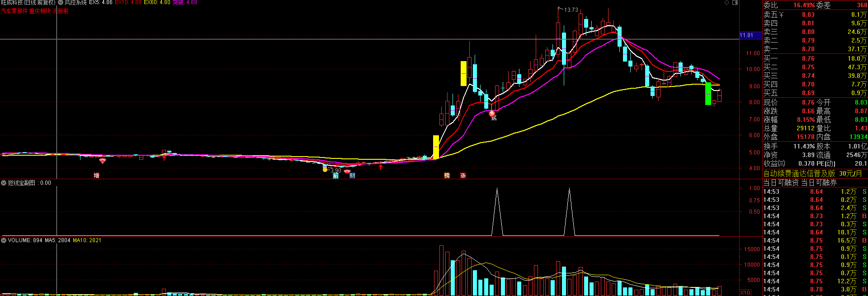Image resolution: width=868 pixels, height=296 pixels.
Task: Click the 内盘 13934 value
Action: pyautogui.click(x=858, y=137)
